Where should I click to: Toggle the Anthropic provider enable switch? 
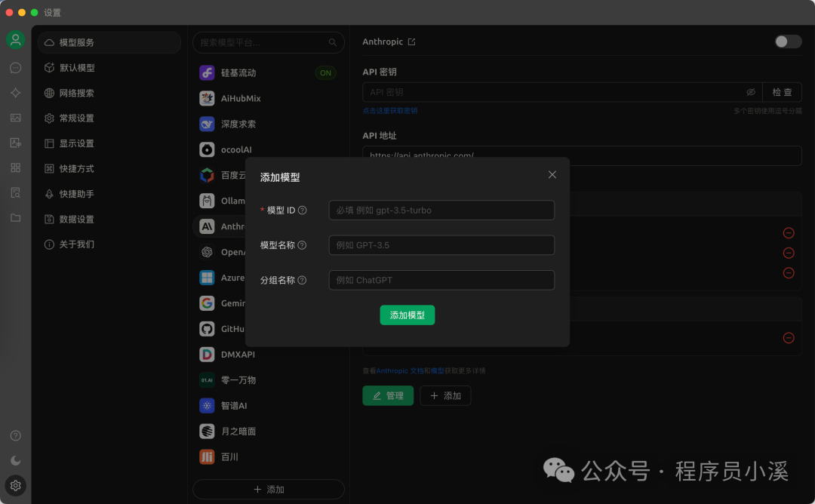[788, 41]
